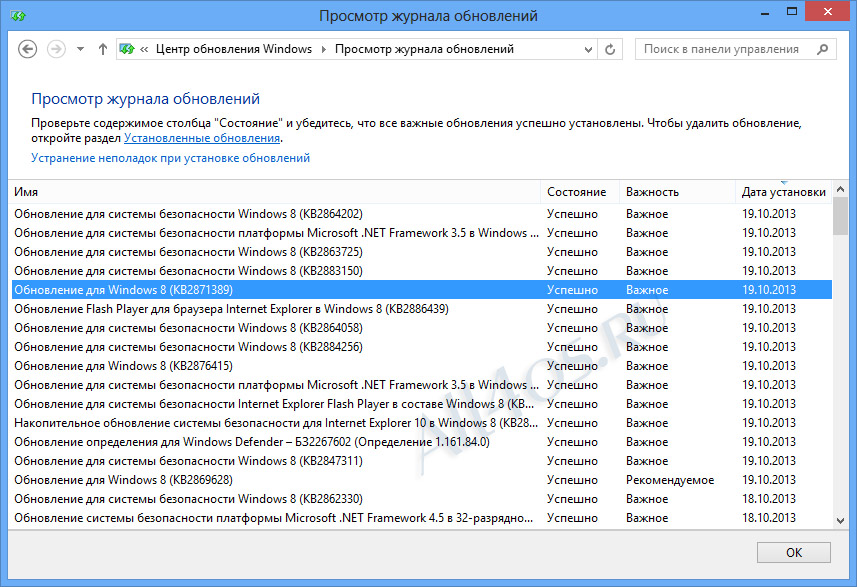
Task: Sort by the 'Дата установки' column header
Action: click(783, 192)
